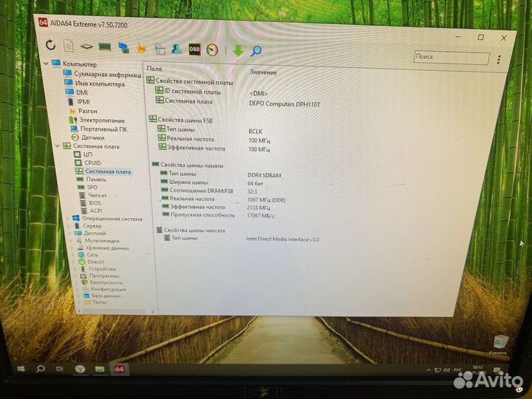Select the Память tree item
Image resolution: width=532 pixels, height=399 pixels.
click(x=96, y=179)
